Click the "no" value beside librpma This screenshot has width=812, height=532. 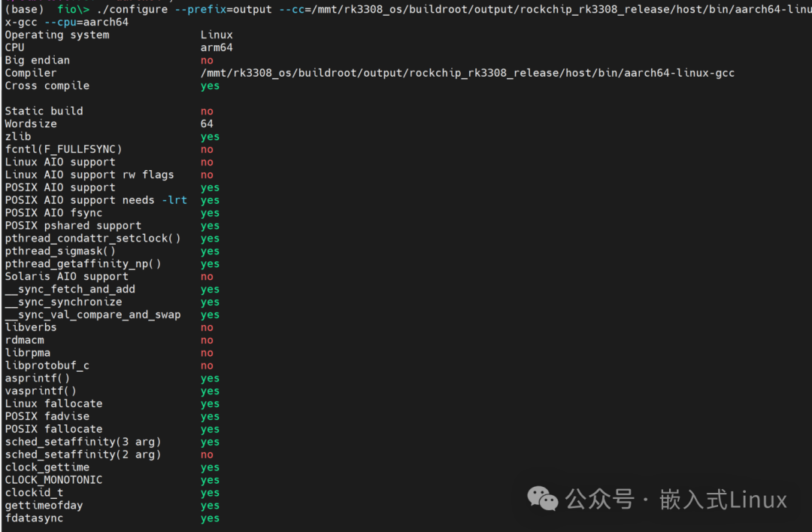207,353
